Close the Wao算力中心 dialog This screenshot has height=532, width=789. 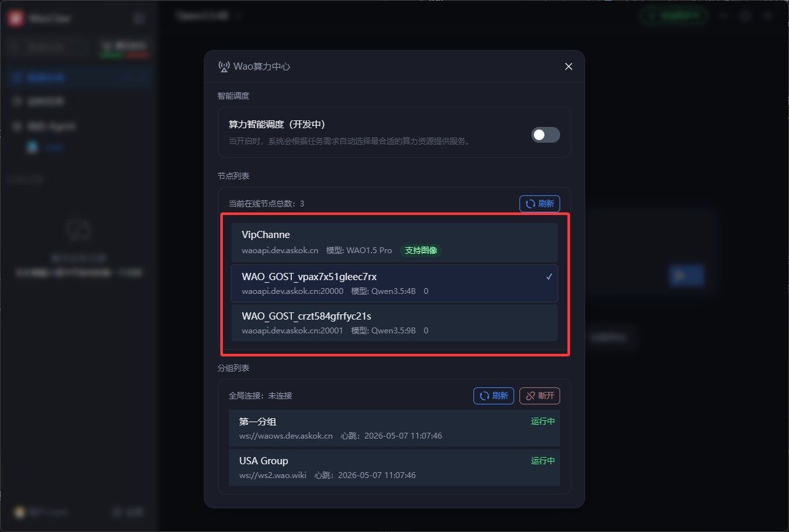click(x=569, y=66)
